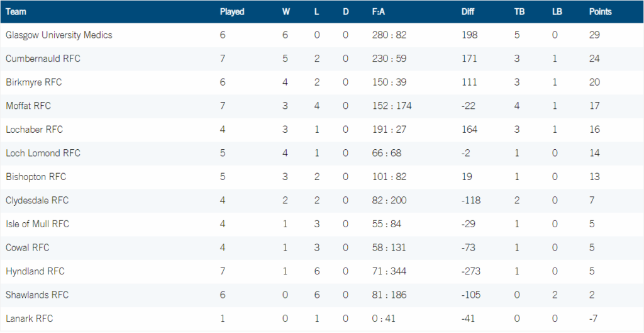Click the TB column header
The height and width of the screenshot is (333, 644).
(x=519, y=12)
